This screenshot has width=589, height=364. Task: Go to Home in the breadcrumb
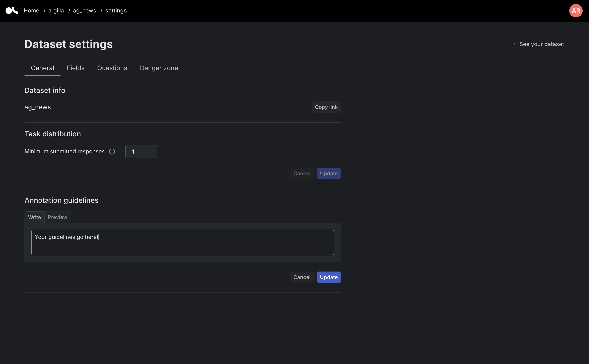pos(31,11)
